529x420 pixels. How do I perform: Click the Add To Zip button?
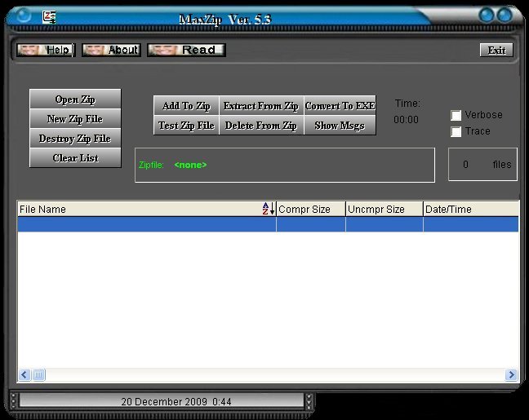[x=186, y=106]
